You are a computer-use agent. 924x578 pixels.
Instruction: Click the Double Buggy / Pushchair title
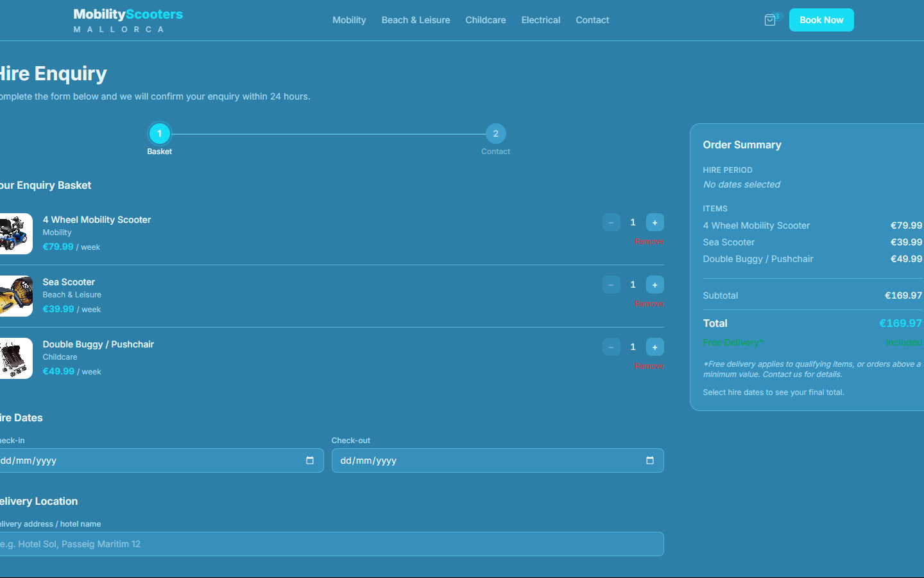click(98, 344)
